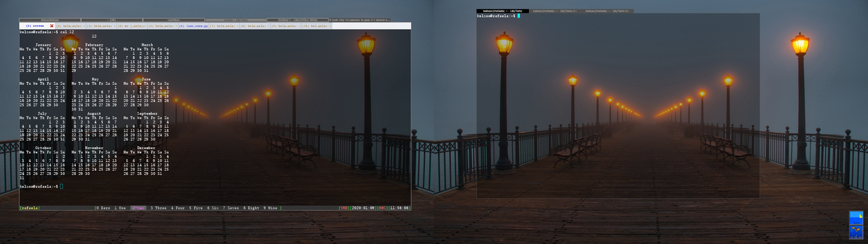Click the 'November' calendar heading
This screenshot has height=244, width=868.
[94, 147]
